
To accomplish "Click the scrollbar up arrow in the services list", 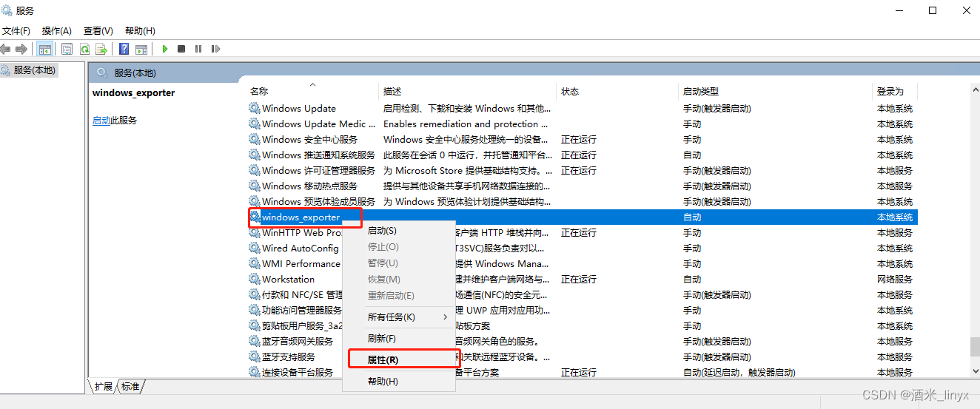I will (974, 89).
